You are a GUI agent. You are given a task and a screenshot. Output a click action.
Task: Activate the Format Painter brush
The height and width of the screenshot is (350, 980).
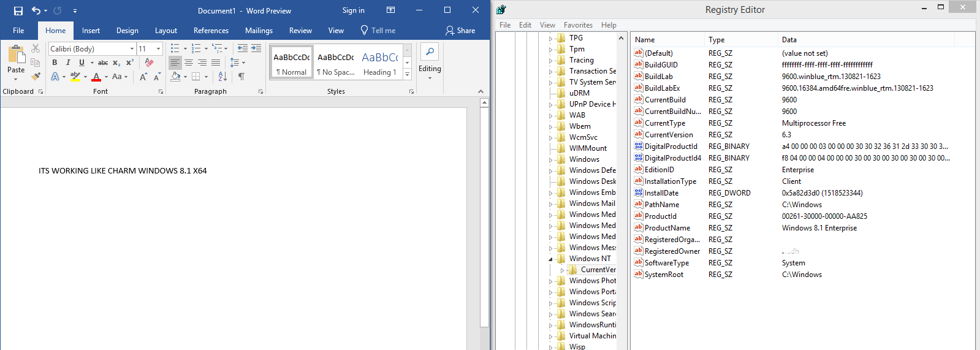coord(36,77)
